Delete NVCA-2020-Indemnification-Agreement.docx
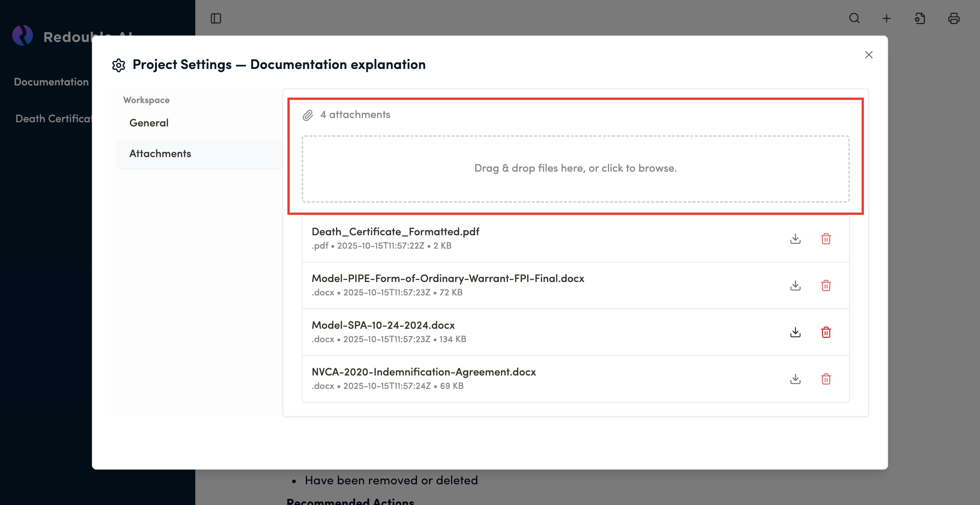Viewport: 980px width, 505px height. (826, 379)
